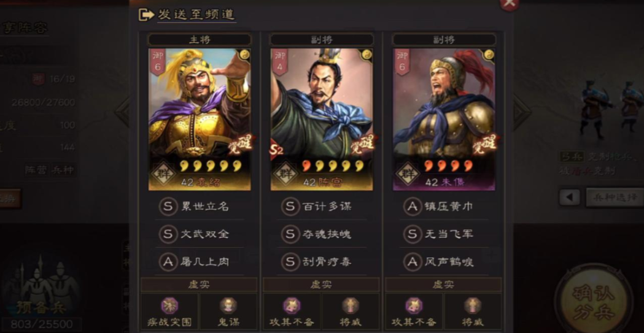Go to previous formation with left arrow

pyautogui.click(x=122, y=112)
